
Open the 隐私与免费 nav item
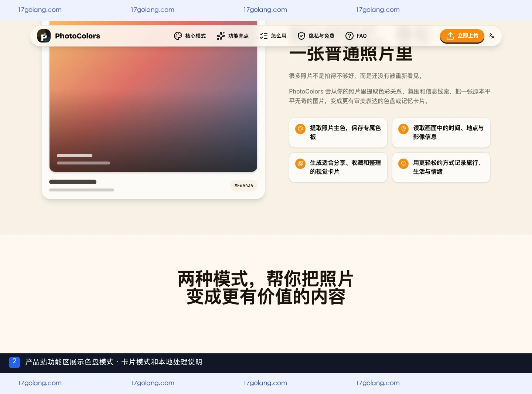(316, 36)
